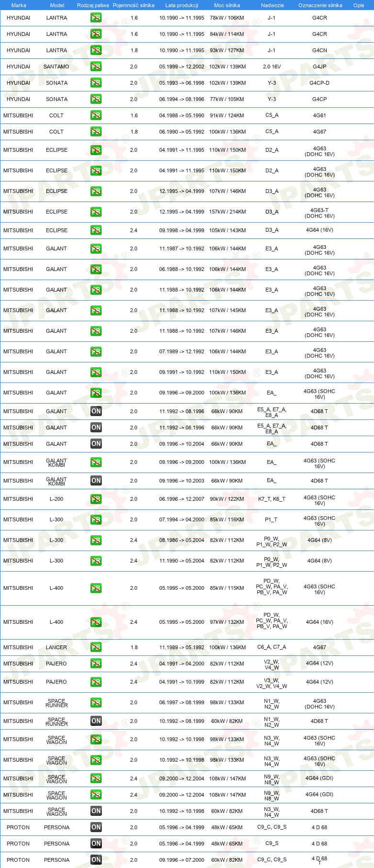The image size is (374, 868).
Task: Select the fuel icon in the Santamo row
Action: pos(96,67)
